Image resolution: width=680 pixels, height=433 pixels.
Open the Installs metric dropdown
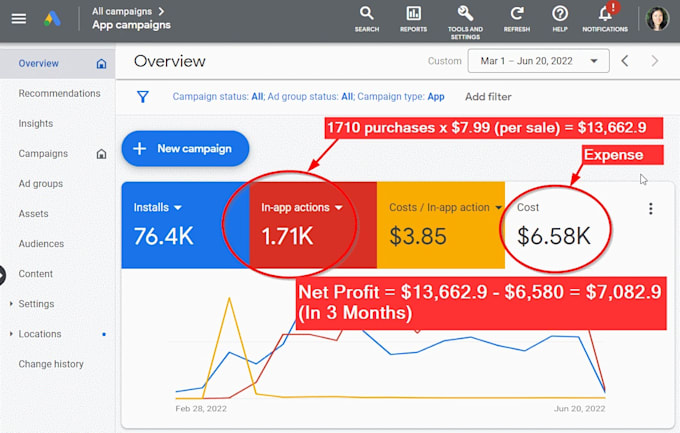[x=178, y=208]
